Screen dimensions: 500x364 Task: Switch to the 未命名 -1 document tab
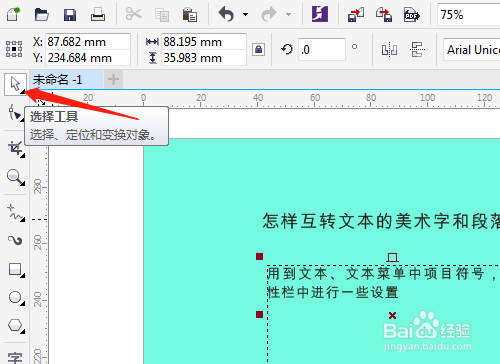point(66,80)
